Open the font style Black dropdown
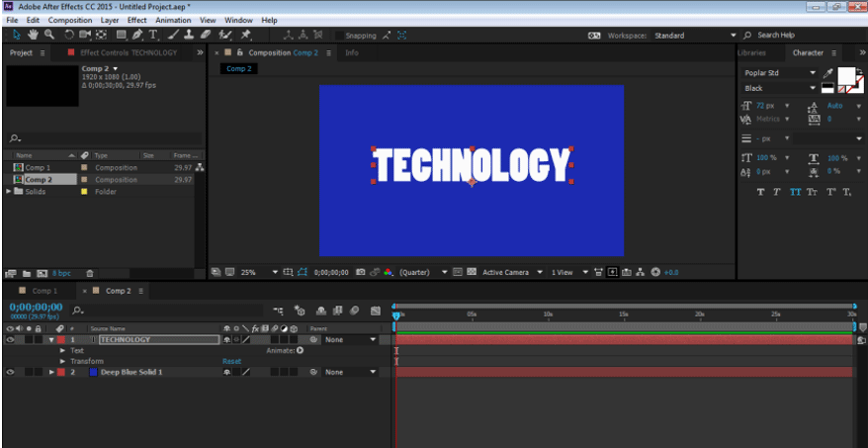Viewport: 868px width, 448px height. 779,88
